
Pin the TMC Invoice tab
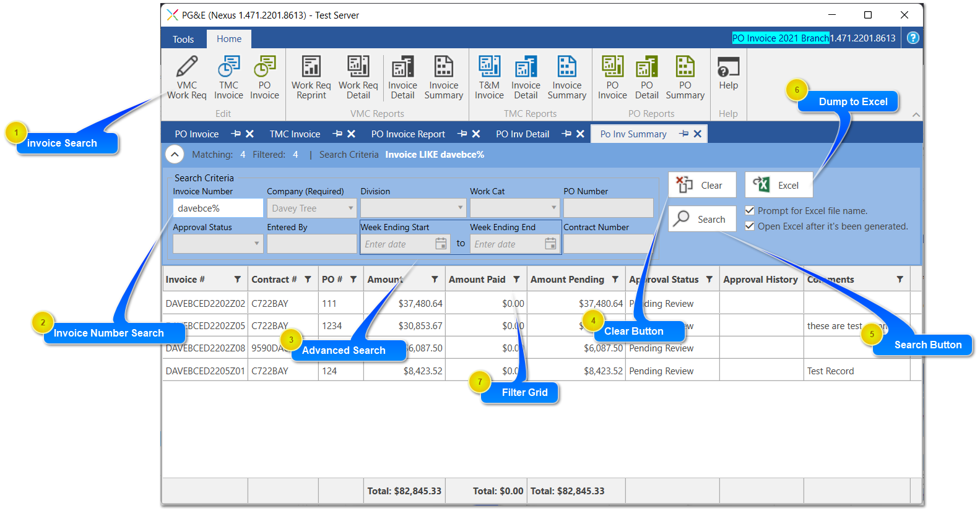337,134
